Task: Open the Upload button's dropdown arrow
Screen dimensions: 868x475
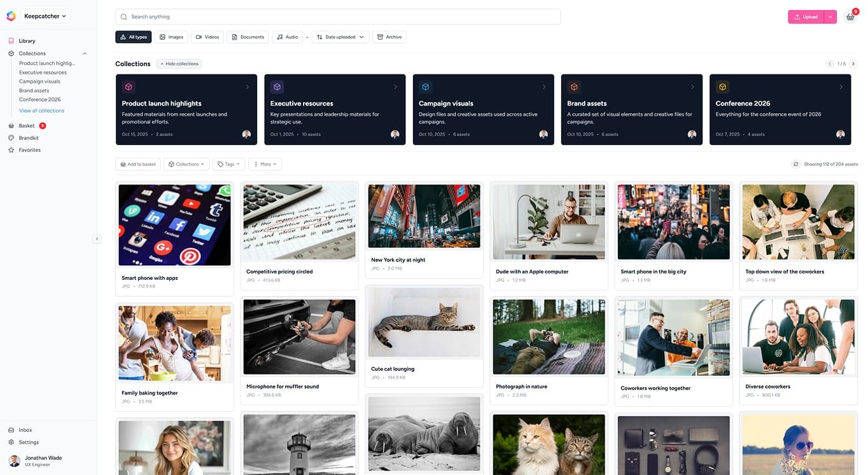Action: coord(830,17)
